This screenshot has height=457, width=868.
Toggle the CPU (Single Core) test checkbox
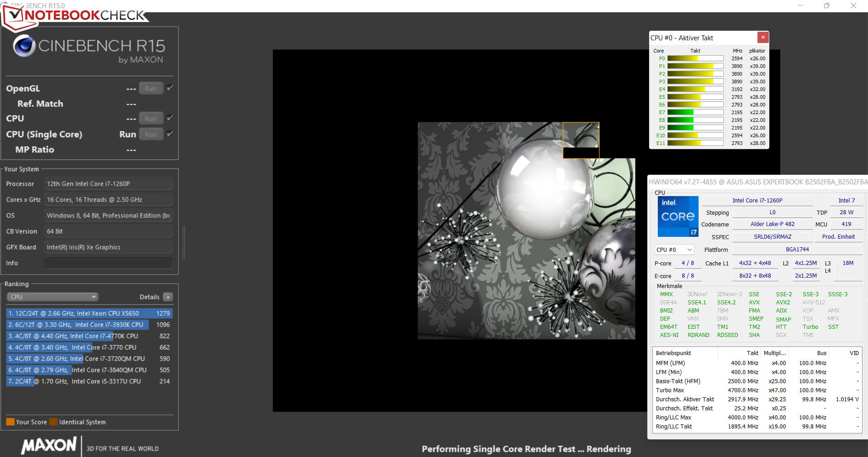(x=170, y=134)
